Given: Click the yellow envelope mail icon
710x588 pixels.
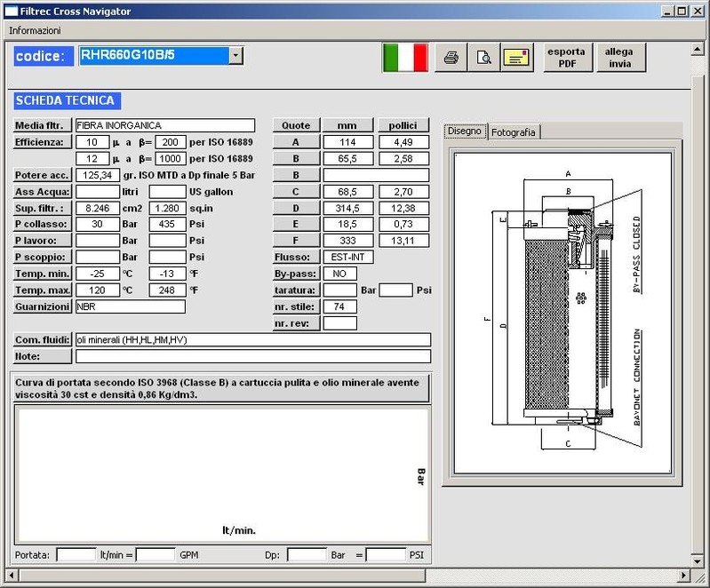Looking at the screenshot, I should click(516, 58).
